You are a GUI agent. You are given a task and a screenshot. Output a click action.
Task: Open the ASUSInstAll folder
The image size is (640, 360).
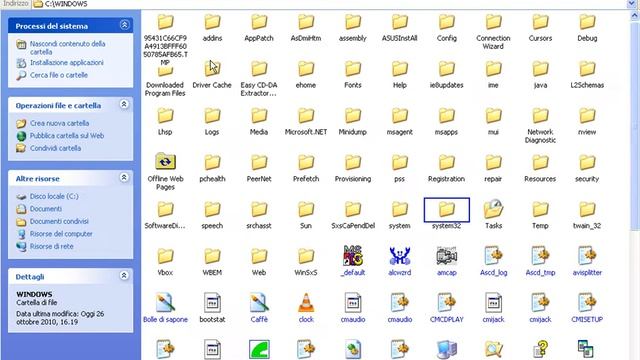(400, 22)
